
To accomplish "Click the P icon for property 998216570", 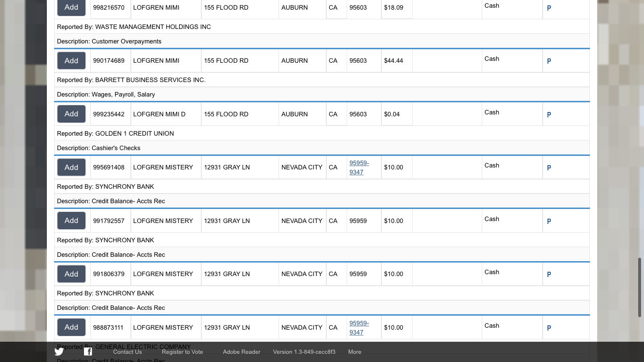I will pos(549,8).
